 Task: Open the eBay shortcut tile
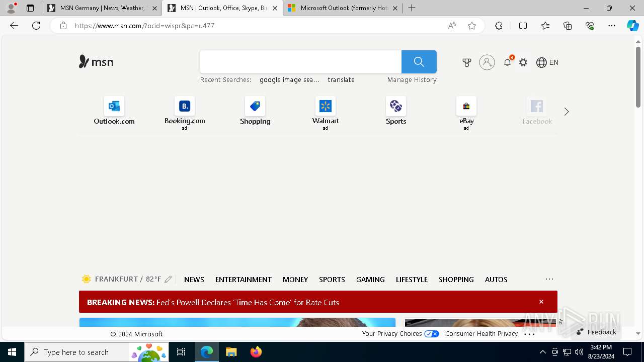pos(466,113)
